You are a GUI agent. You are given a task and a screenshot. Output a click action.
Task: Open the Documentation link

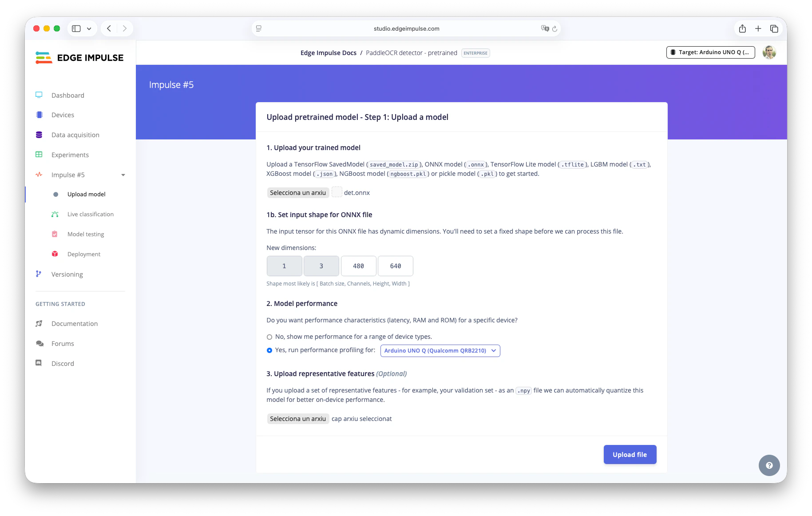75,324
